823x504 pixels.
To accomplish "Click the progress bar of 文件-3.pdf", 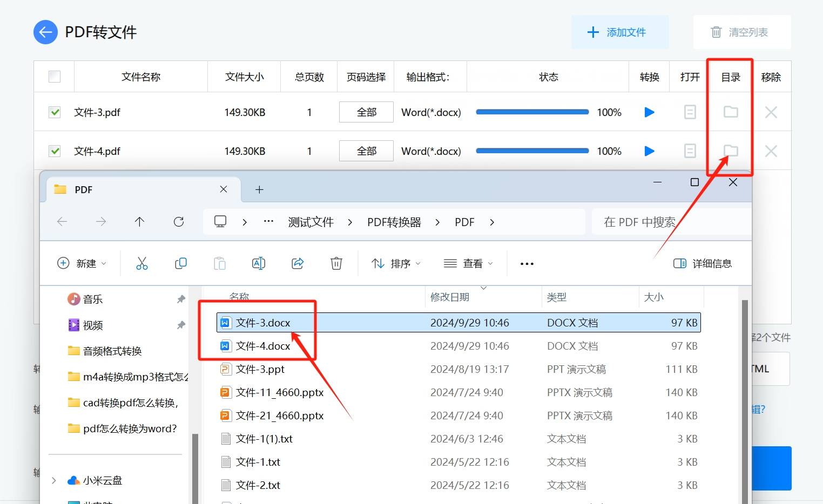I will click(532, 112).
